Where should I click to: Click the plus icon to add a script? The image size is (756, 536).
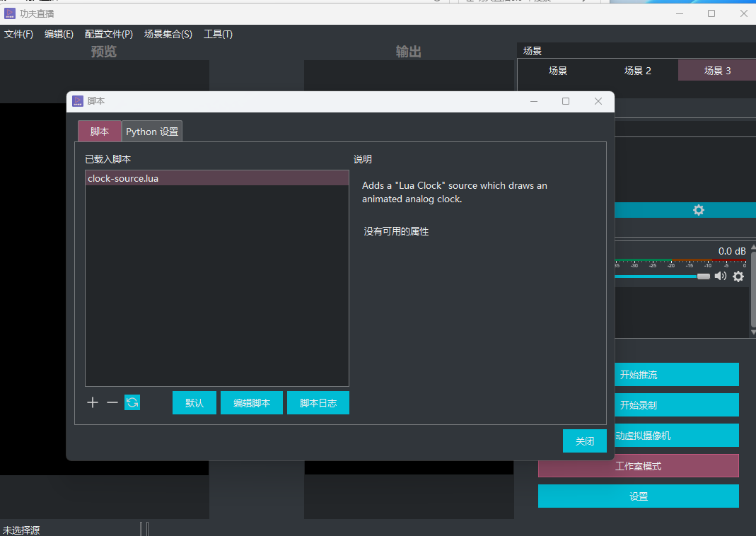click(93, 402)
